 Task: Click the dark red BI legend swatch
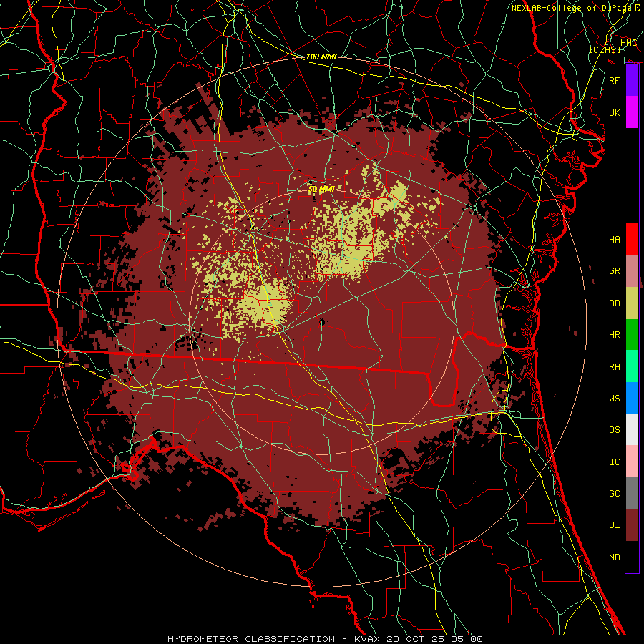click(632, 525)
